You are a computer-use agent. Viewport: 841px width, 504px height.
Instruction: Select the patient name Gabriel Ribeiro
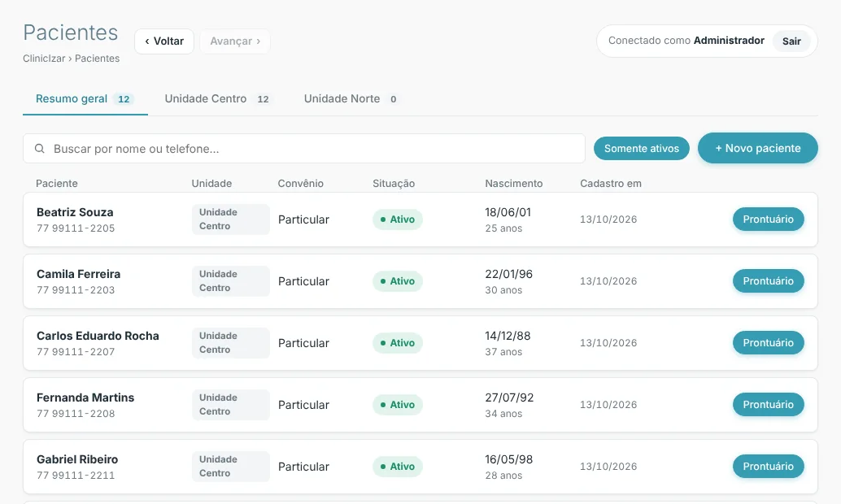pyautogui.click(x=77, y=459)
